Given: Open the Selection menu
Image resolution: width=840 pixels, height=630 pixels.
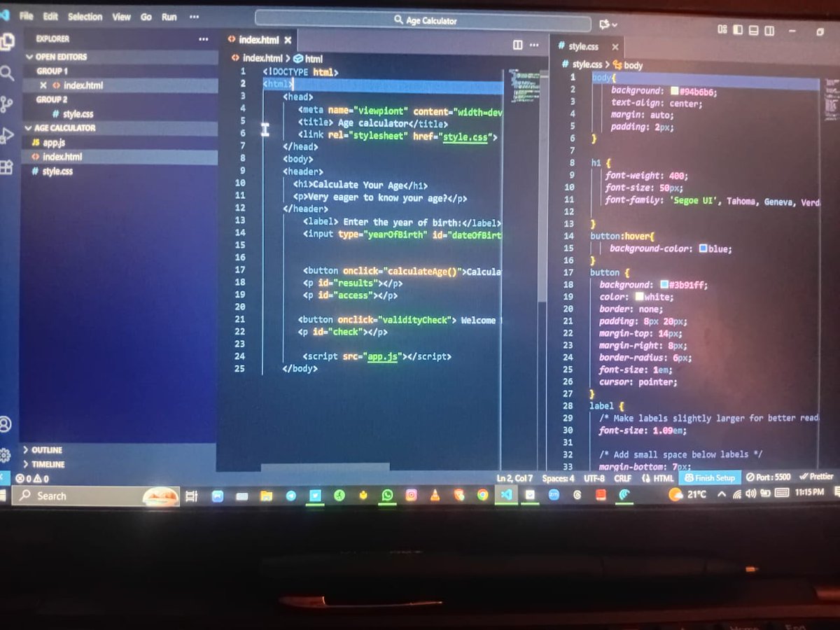Looking at the screenshot, I should [85, 17].
